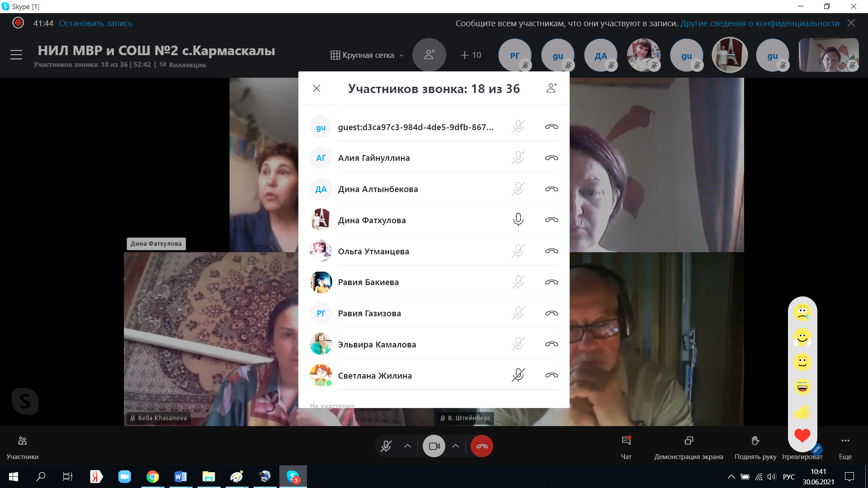The height and width of the screenshot is (488, 868).
Task: Mute Дина Фатхулова's microphone
Action: coord(518,220)
